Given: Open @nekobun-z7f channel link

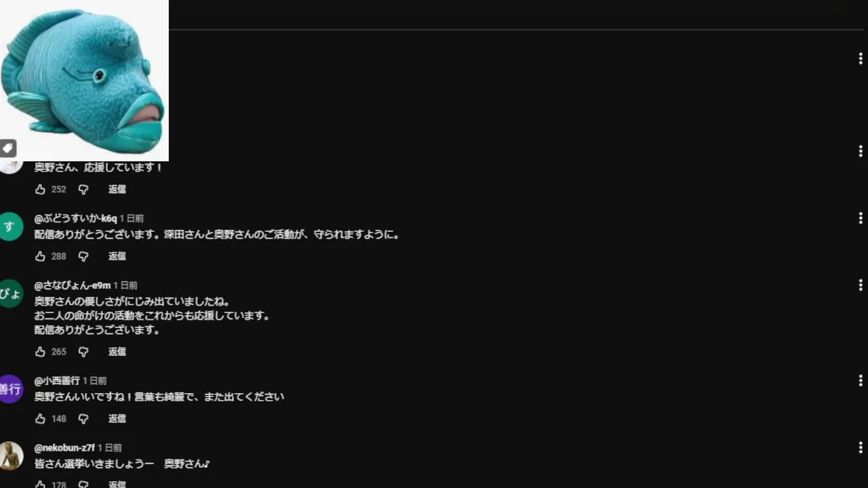Looking at the screenshot, I should (x=64, y=448).
